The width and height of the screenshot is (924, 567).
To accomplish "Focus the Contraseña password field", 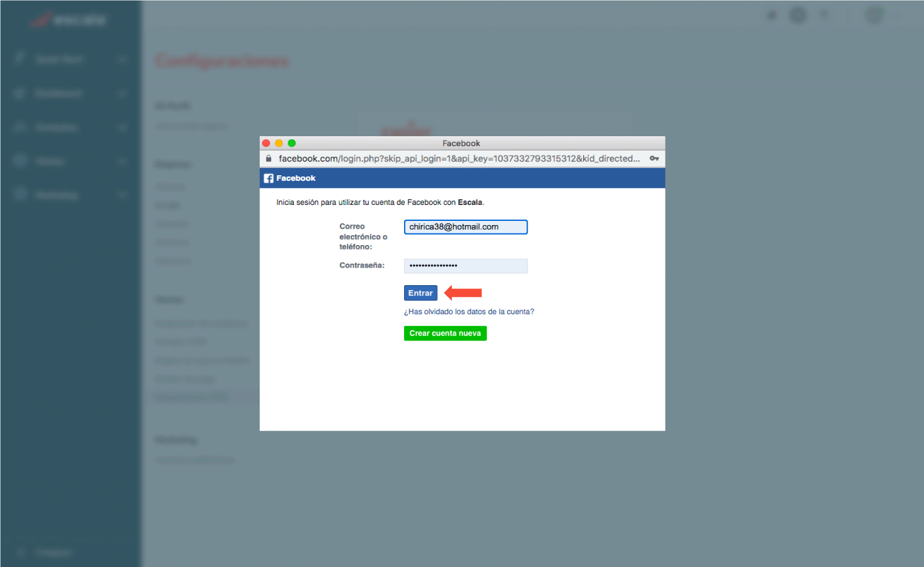I will (466, 266).
